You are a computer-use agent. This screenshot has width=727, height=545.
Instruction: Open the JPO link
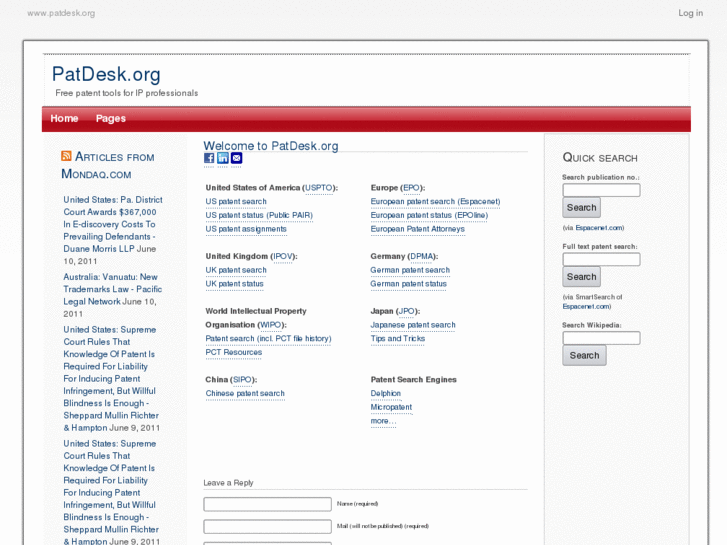pyautogui.click(x=406, y=311)
